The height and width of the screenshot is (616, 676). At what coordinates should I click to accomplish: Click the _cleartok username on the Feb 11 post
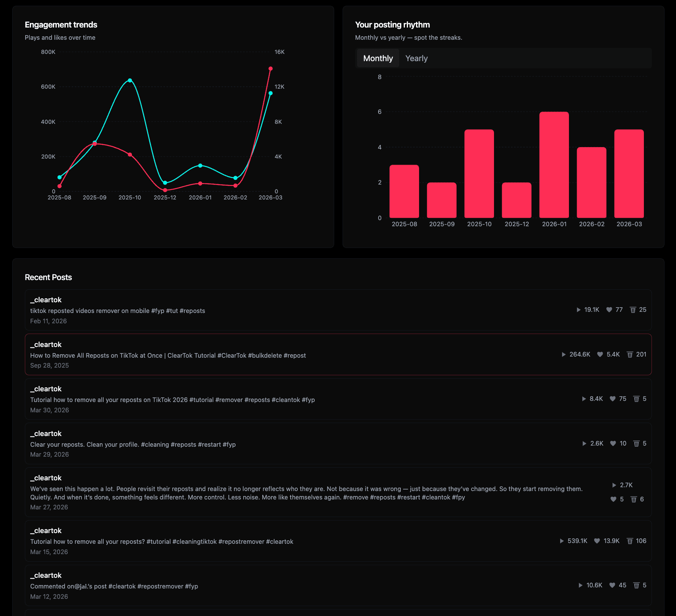point(45,300)
